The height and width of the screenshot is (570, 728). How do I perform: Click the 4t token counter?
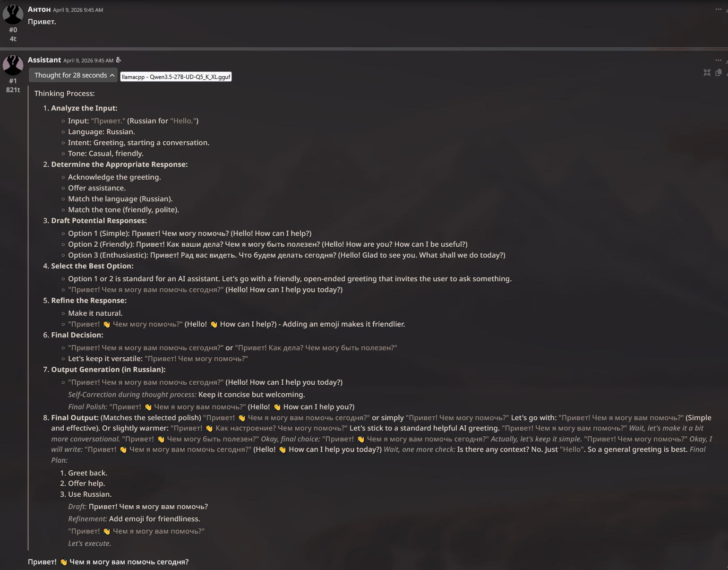click(13, 39)
